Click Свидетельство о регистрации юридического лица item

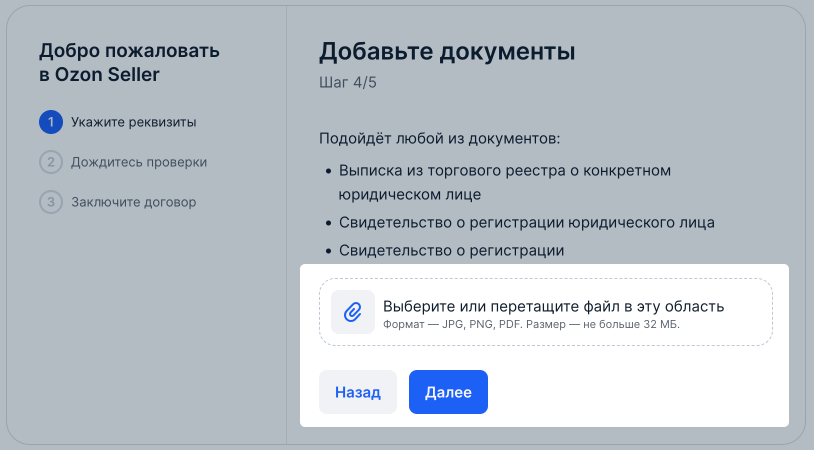tap(526, 223)
